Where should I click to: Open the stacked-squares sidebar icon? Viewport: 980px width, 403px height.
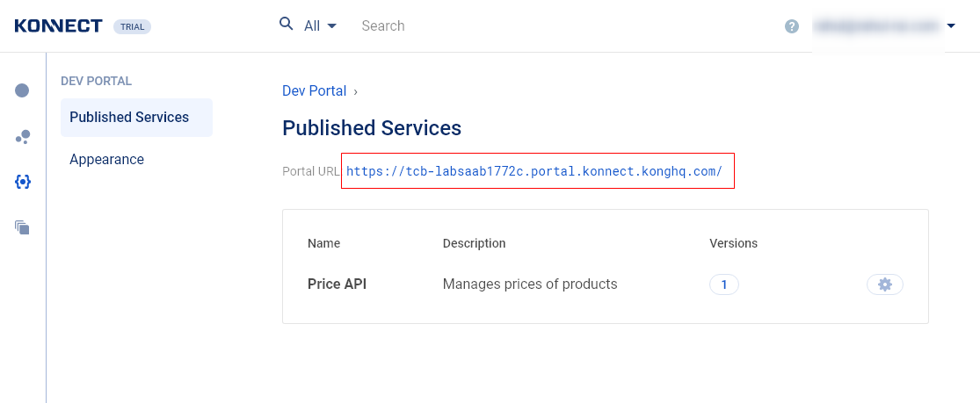(x=22, y=227)
